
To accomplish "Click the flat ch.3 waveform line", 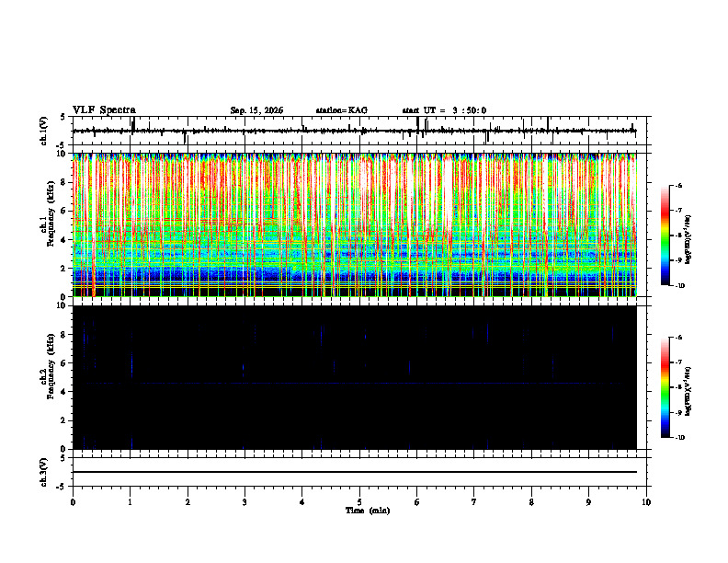I will point(355,472).
